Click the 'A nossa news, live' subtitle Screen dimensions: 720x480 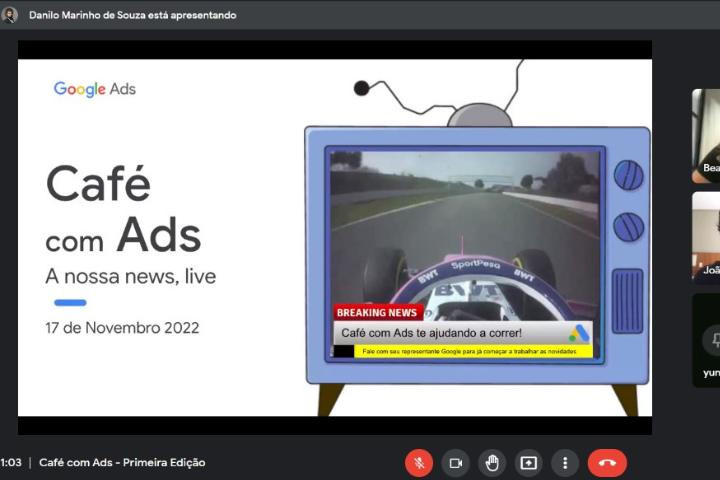coord(130,277)
